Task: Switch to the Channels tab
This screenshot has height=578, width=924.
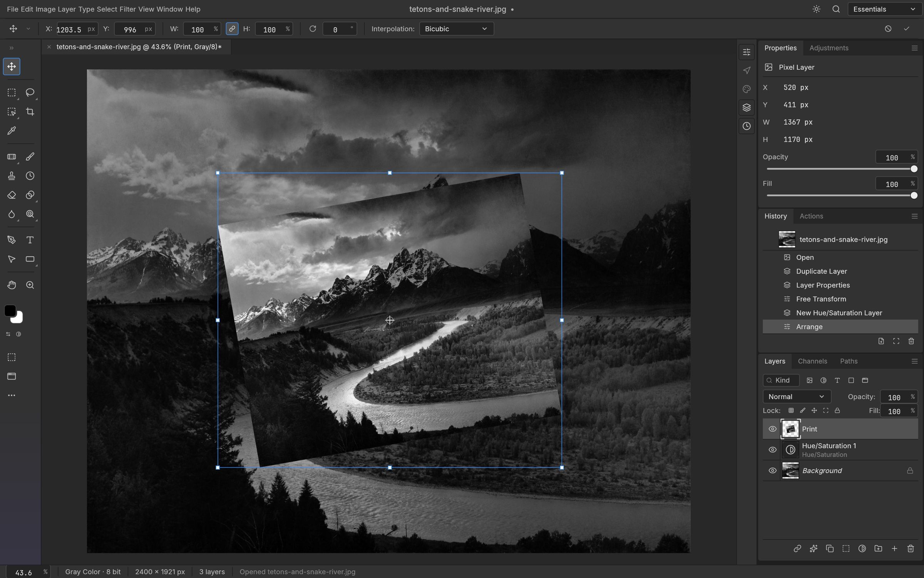Action: [812, 361]
